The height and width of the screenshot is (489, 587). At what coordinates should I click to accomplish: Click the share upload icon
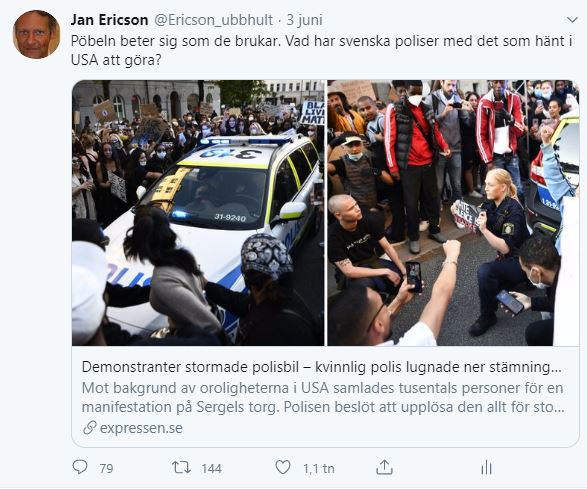tap(384, 467)
